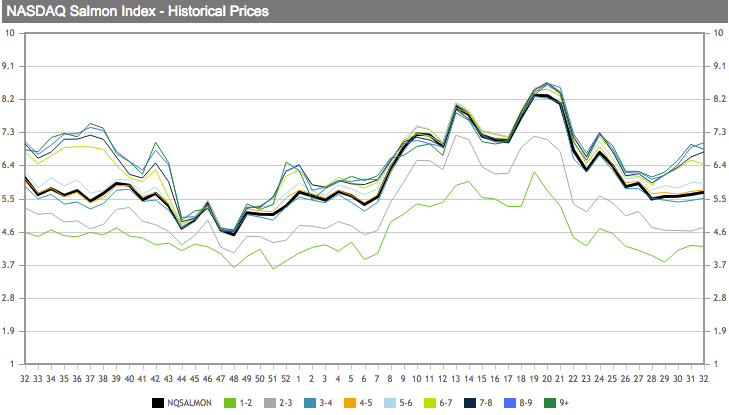Click week 48 on the x-axis
Viewport: 729px width, 415px height.
click(233, 379)
